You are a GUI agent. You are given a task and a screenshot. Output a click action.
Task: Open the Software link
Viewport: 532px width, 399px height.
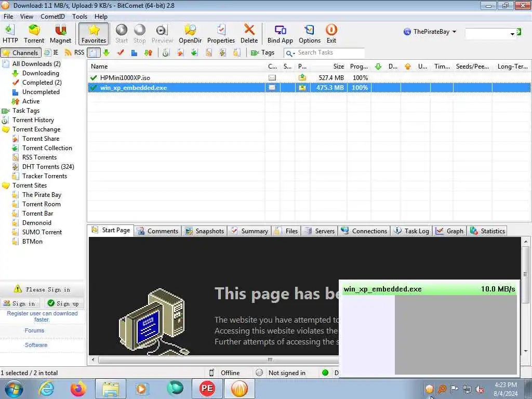(x=36, y=345)
